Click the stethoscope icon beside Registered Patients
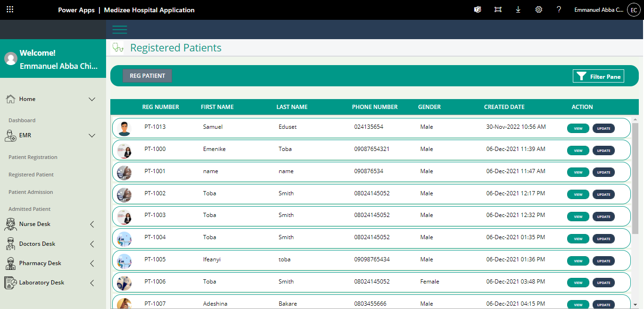Image resolution: width=644 pixels, height=309 pixels. pyautogui.click(x=117, y=48)
